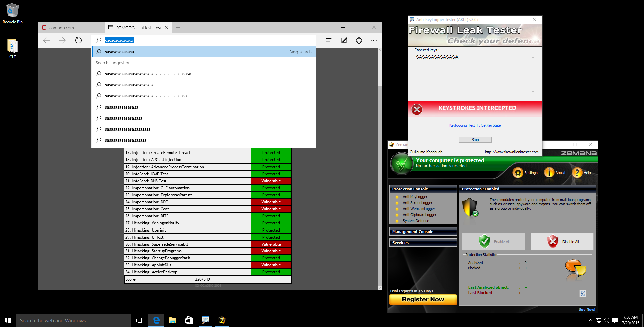
Task: Open Edge More actions menu
Action: coord(374,40)
